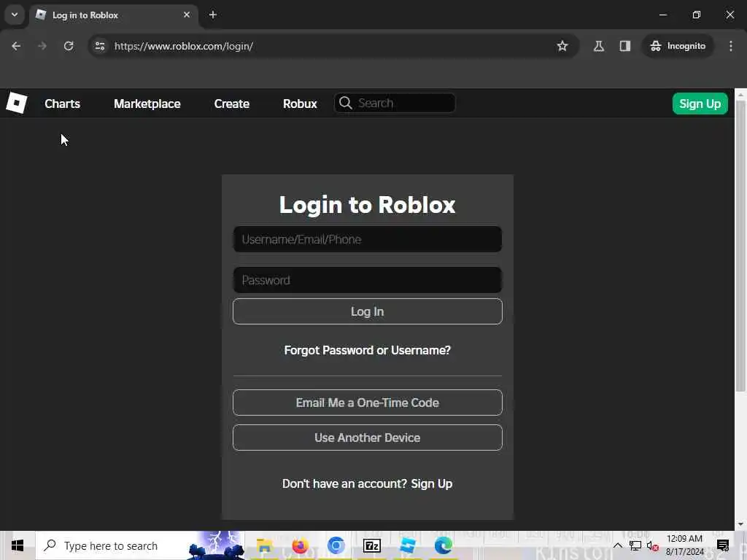
Task: Focus the Username/Email/Phone field
Action: [368, 239]
